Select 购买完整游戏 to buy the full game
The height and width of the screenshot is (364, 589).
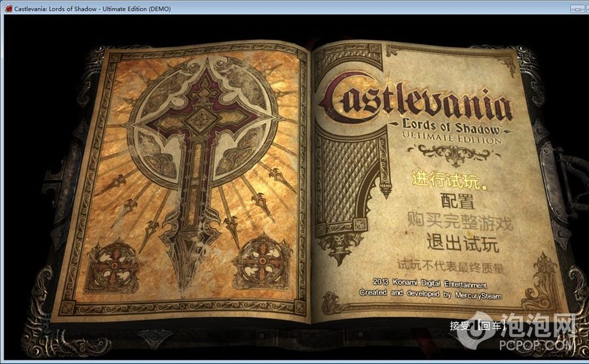[460, 221]
